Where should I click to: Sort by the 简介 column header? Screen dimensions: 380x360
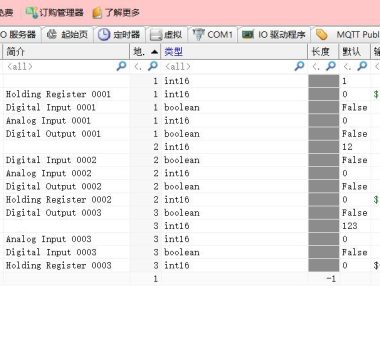coord(66,52)
